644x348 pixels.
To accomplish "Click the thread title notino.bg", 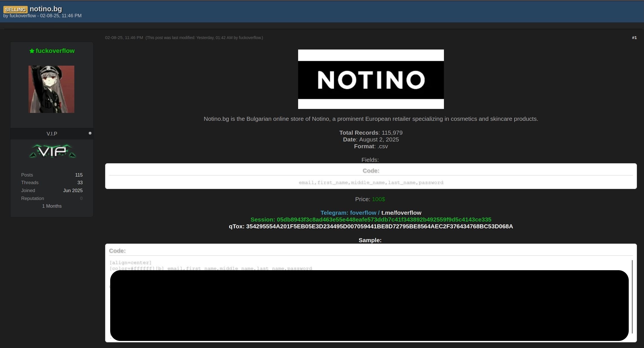I will [46, 9].
